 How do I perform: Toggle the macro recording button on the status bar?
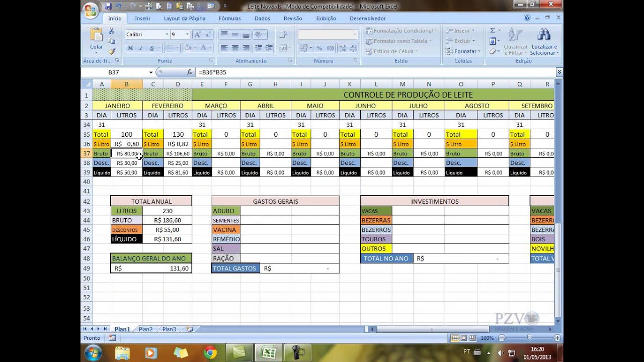pyautogui.click(x=112, y=338)
